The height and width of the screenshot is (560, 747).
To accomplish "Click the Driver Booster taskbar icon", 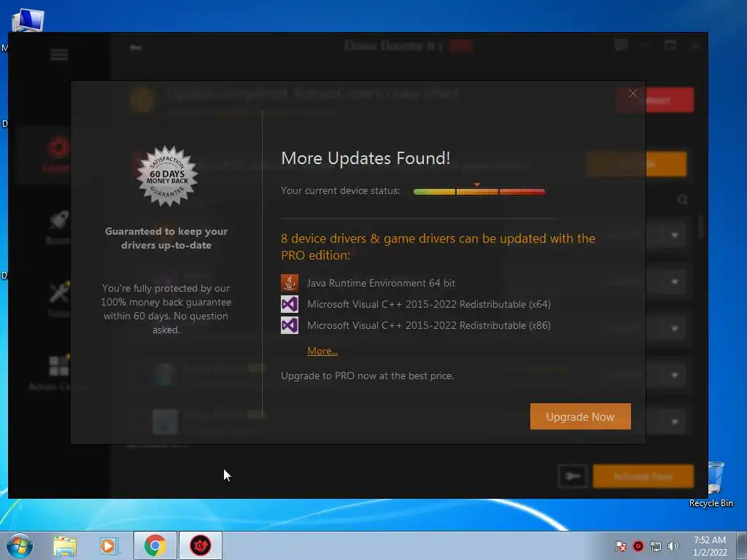I will 201,545.
